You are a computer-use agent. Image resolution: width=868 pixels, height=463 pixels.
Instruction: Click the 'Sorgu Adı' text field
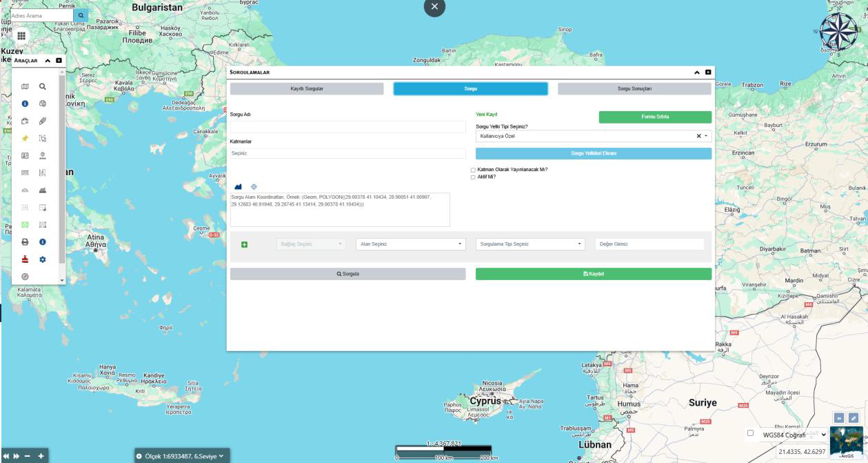348,127
